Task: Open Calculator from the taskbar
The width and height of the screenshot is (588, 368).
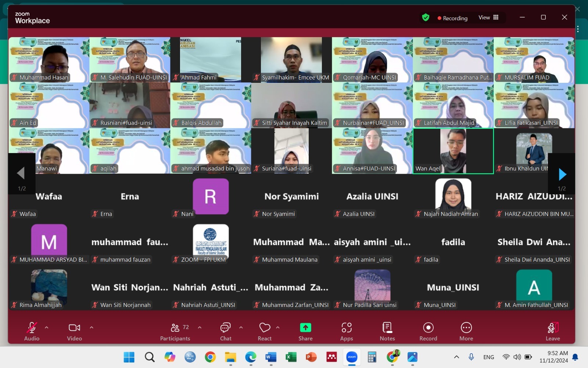Action: (372, 357)
